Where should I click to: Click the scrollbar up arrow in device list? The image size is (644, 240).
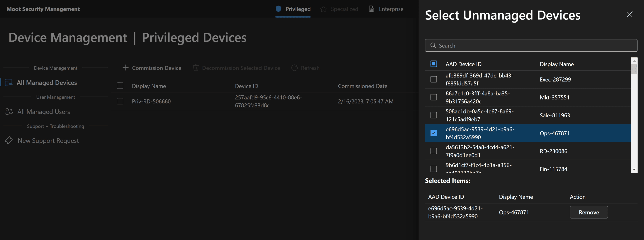click(634, 61)
